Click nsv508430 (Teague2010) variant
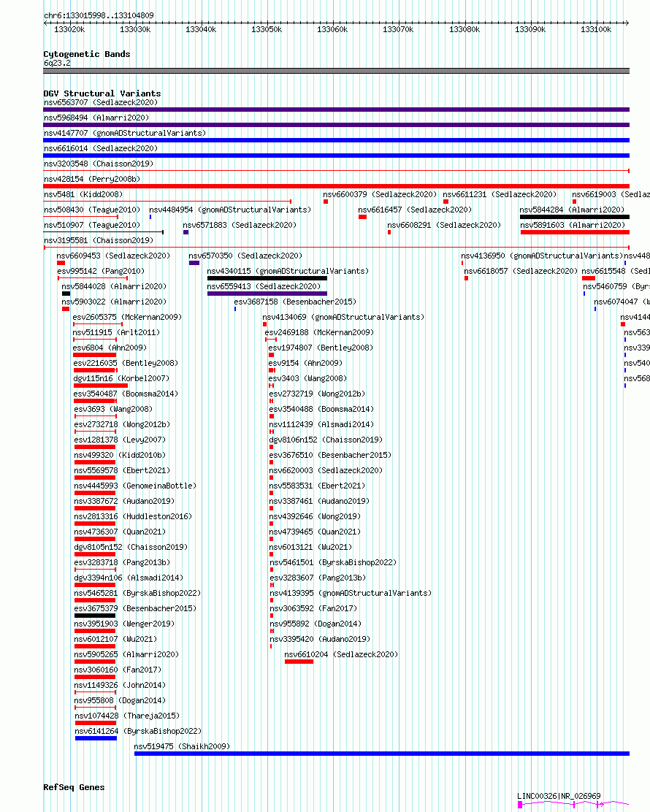 click(92, 210)
